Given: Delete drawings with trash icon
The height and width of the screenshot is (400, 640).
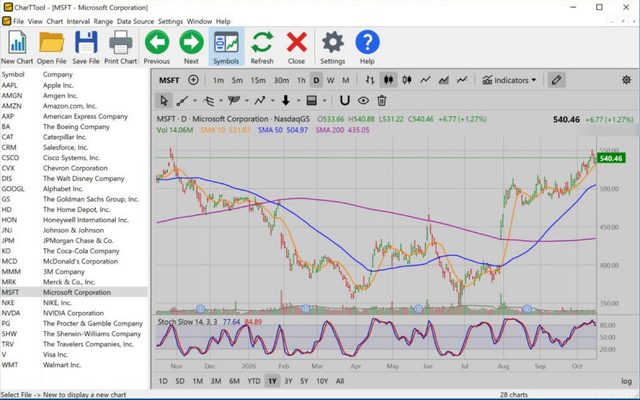Looking at the screenshot, I should [382, 100].
